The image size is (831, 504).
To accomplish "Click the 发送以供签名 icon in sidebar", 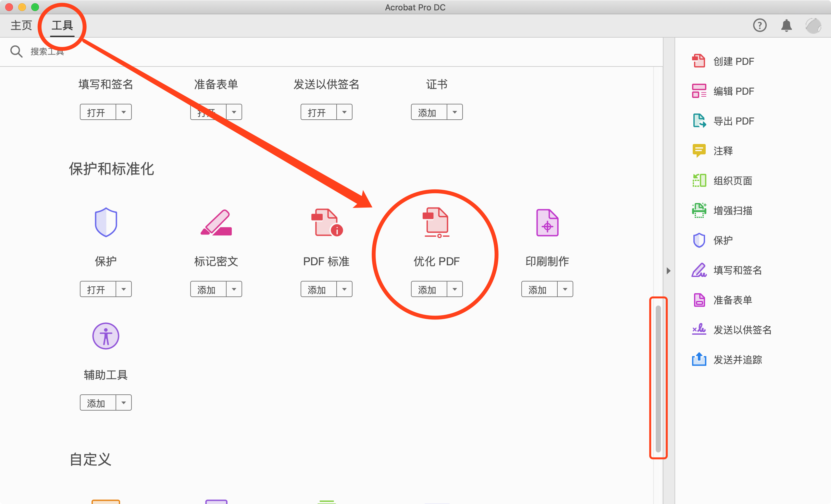I will pyautogui.click(x=699, y=329).
